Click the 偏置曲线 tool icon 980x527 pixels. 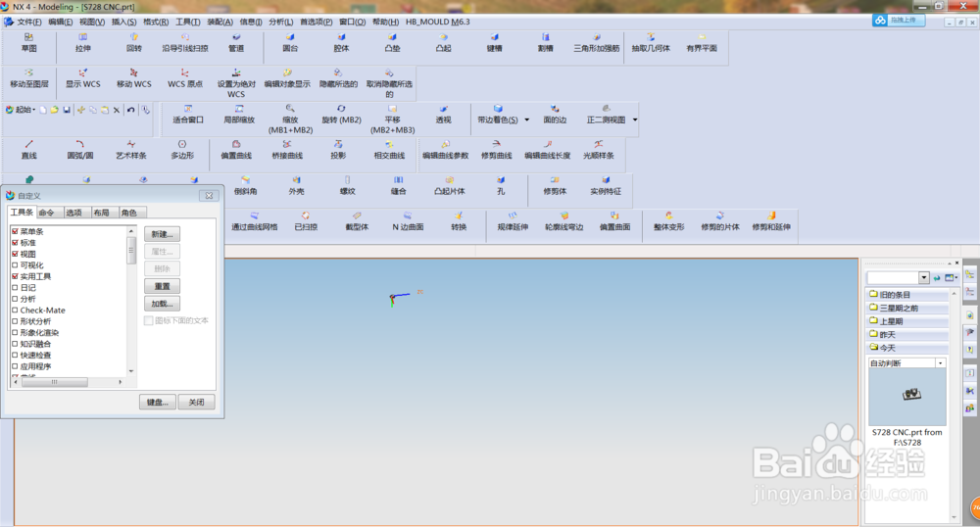point(236,144)
